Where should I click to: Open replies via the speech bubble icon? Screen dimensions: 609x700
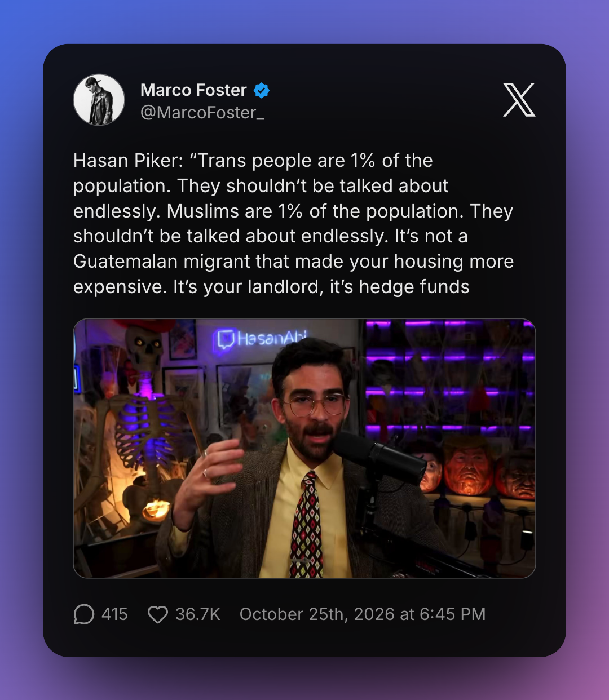(x=84, y=614)
